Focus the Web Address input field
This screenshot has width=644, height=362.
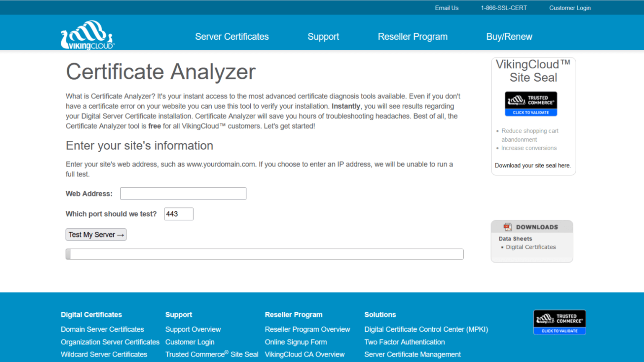click(183, 194)
